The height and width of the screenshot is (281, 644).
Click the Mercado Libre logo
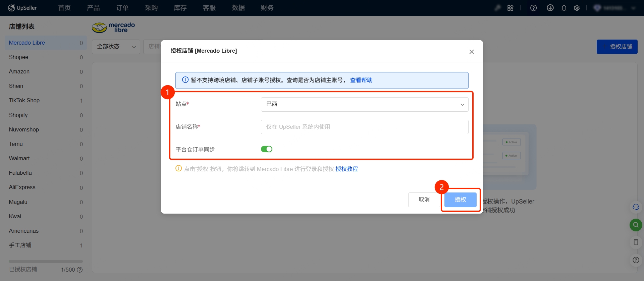113,27
